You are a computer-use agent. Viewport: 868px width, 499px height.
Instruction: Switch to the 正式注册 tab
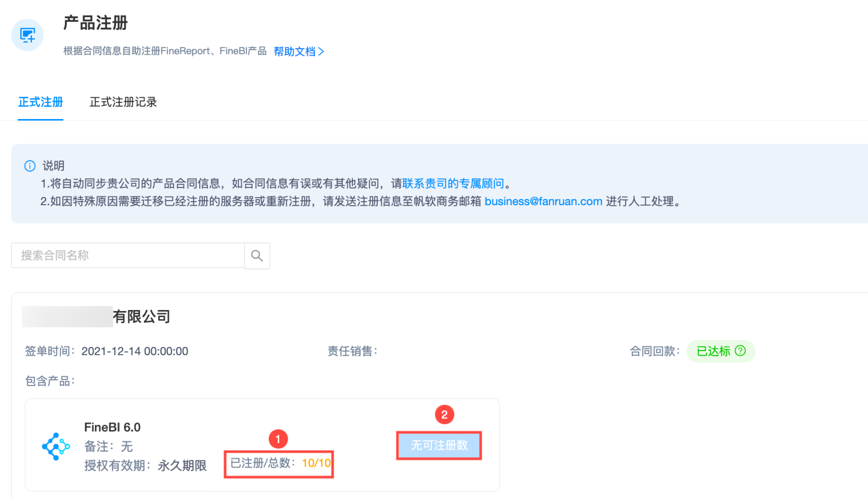coord(41,102)
